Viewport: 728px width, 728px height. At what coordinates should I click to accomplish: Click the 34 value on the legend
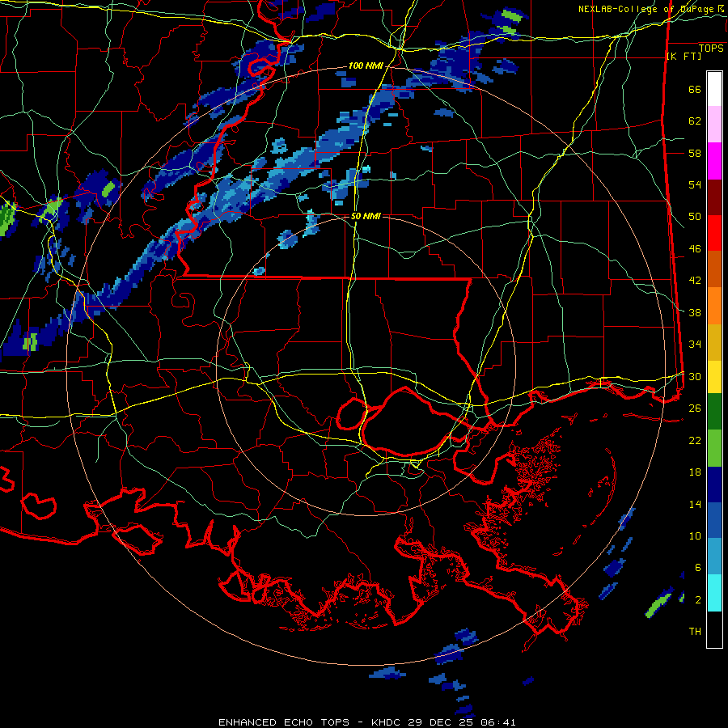point(695,345)
